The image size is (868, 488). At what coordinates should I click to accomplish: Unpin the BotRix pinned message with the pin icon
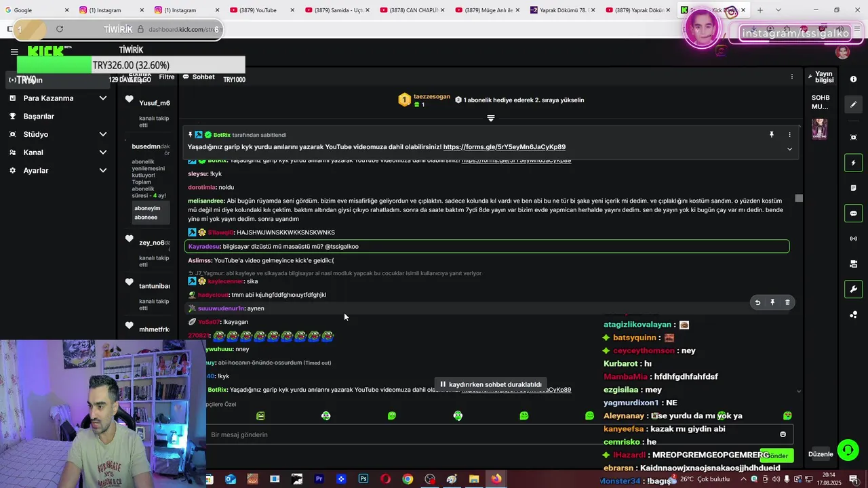pyautogui.click(x=771, y=135)
